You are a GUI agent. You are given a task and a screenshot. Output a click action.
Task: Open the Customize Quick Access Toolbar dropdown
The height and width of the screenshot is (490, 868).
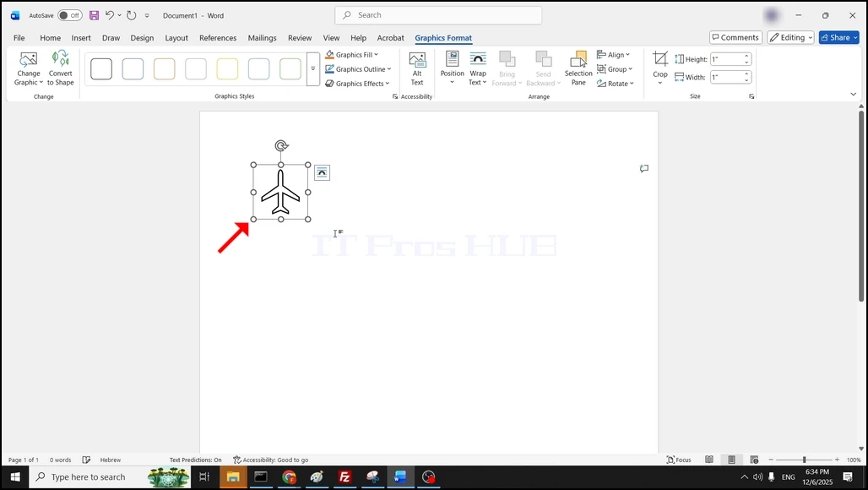pos(147,15)
